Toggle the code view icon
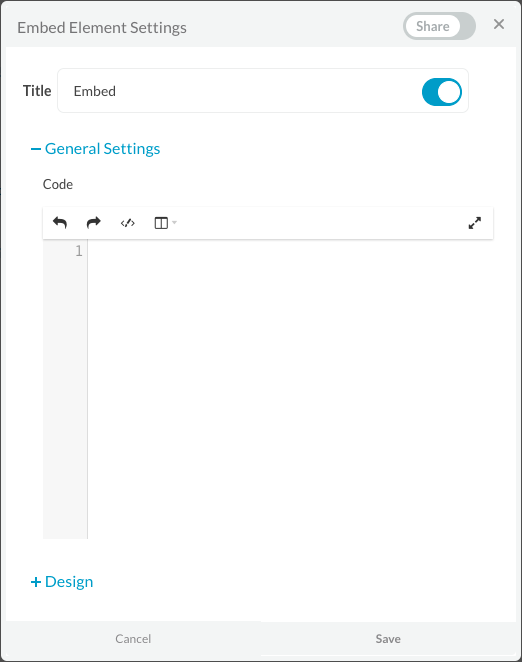The width and height of the screenshot is (522, 662). point(128,223)
